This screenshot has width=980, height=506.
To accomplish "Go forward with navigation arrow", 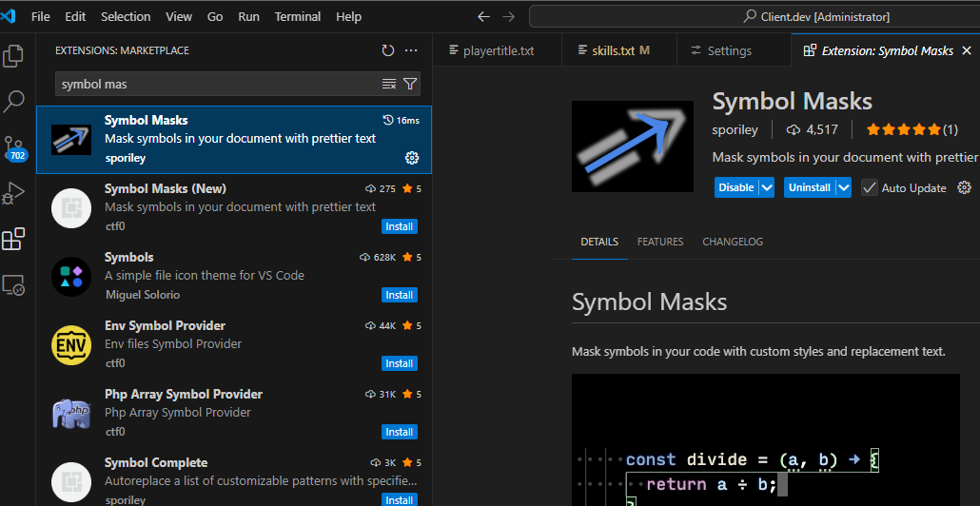I will point(509,17).
